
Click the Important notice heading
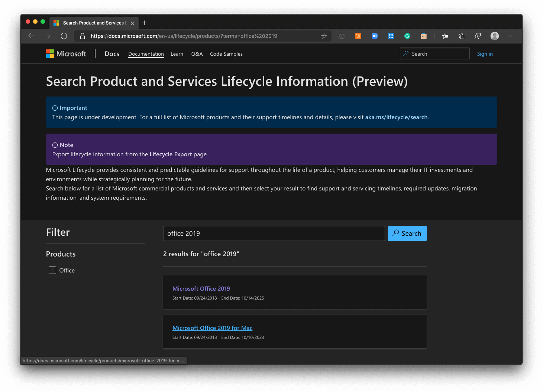[x=73, y=108]
